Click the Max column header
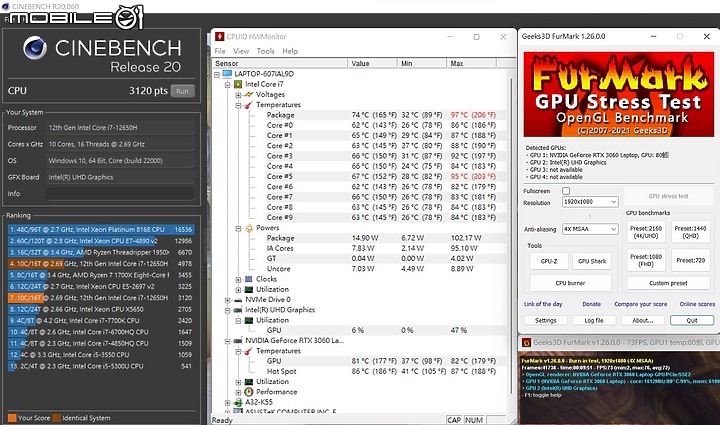Image resolution: width=720 pixels, height=425 pixels. pyautogui.click(x=471, y=63)
